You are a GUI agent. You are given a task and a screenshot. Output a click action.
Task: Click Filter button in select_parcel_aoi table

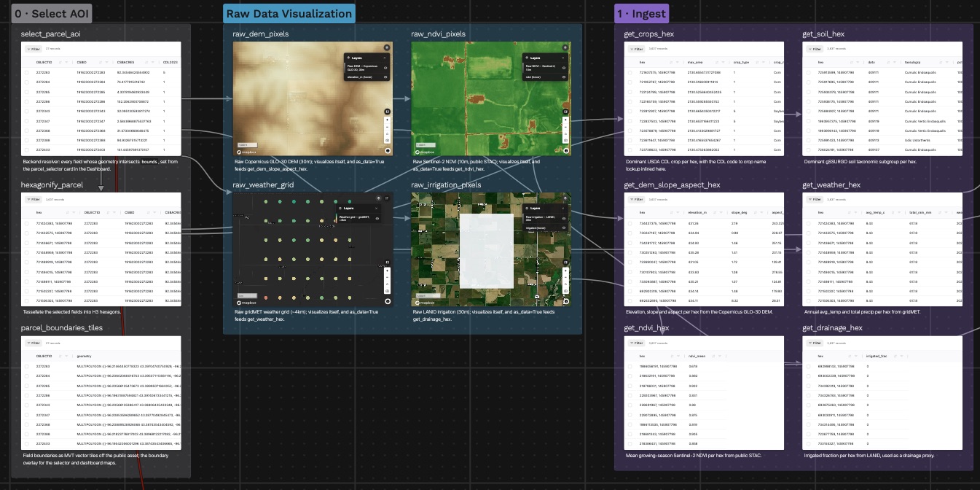pyautogui.click(x=34, y=50)
